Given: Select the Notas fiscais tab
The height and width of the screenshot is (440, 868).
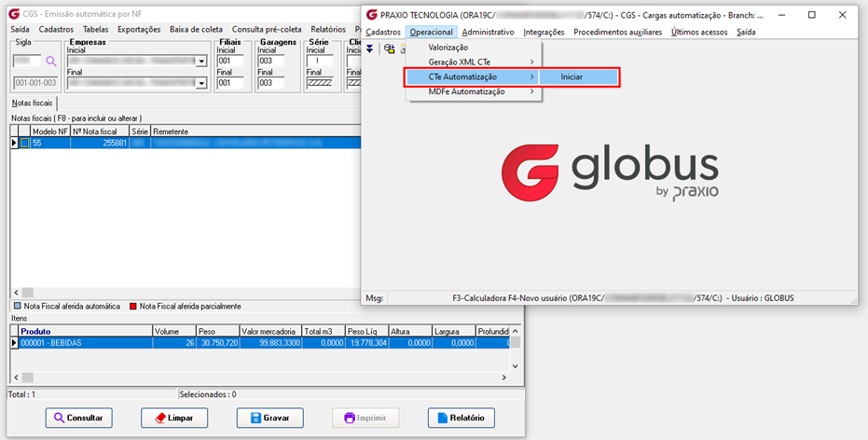Looking at the screenshot, I should coord(32,103).
